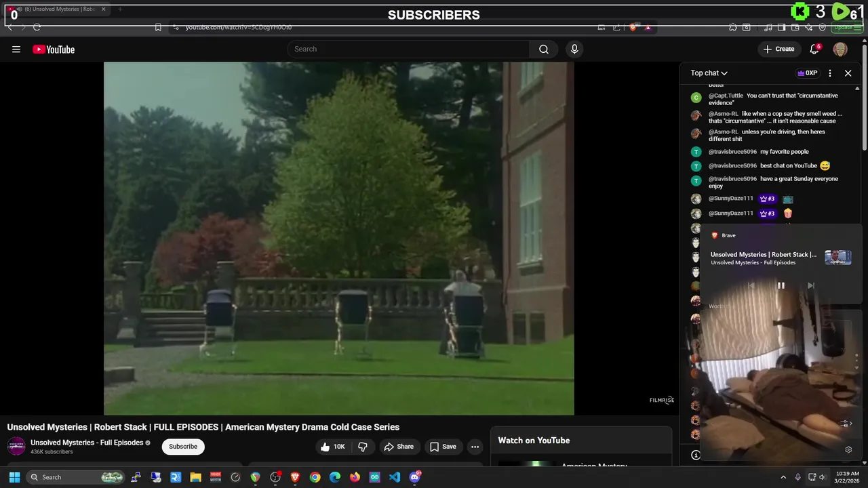The image size is (868, 488).
Task: Open the YouTube guide hamburger menu
Action: click(x=16, y=49)
